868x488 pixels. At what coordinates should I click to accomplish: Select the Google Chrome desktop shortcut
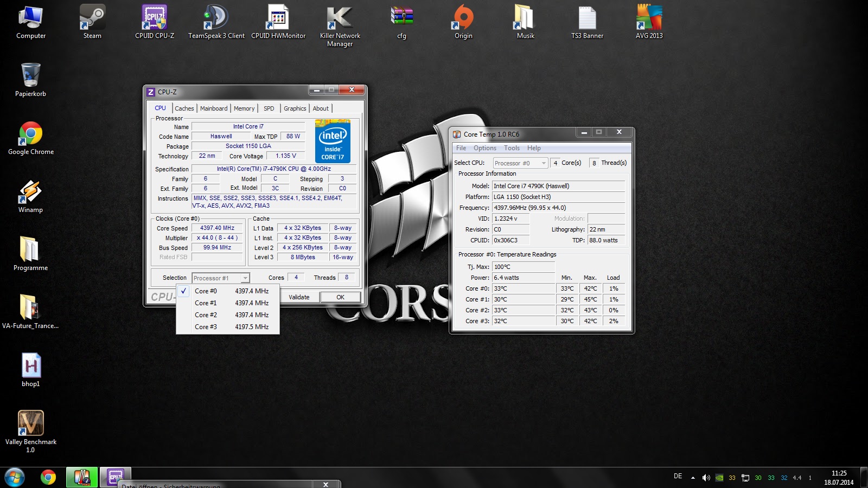pyautogui.click(x=31, y=138)
